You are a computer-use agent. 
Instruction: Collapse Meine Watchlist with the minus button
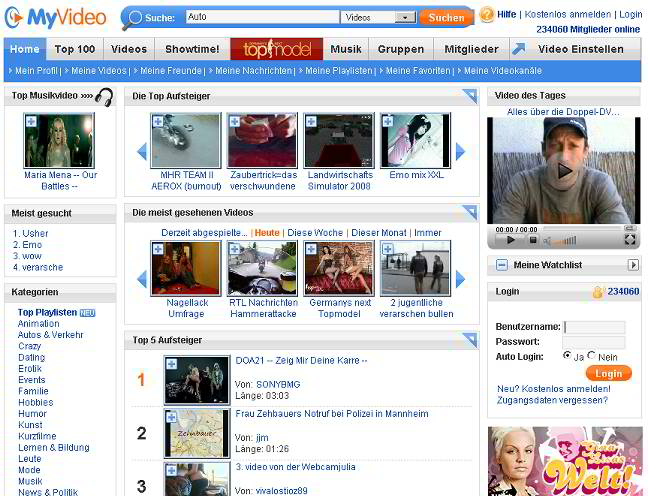click(x=501, y=265)
